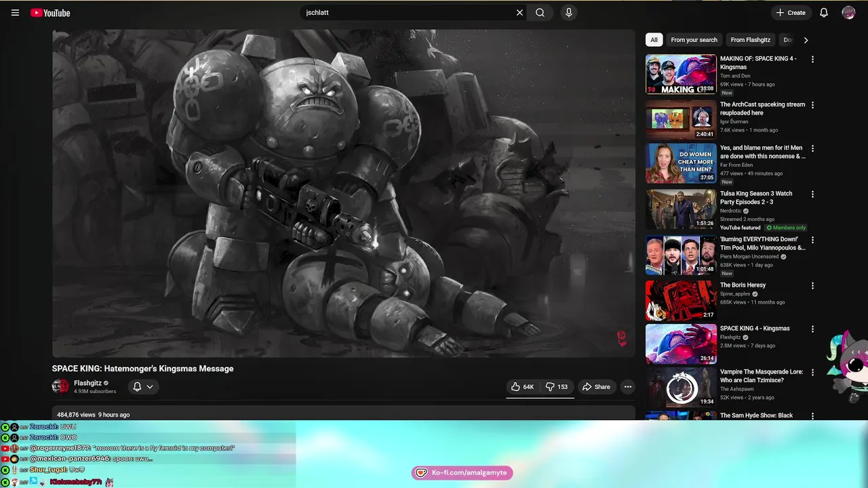
Task: Share the video via Share button
Action: (596, 387)
